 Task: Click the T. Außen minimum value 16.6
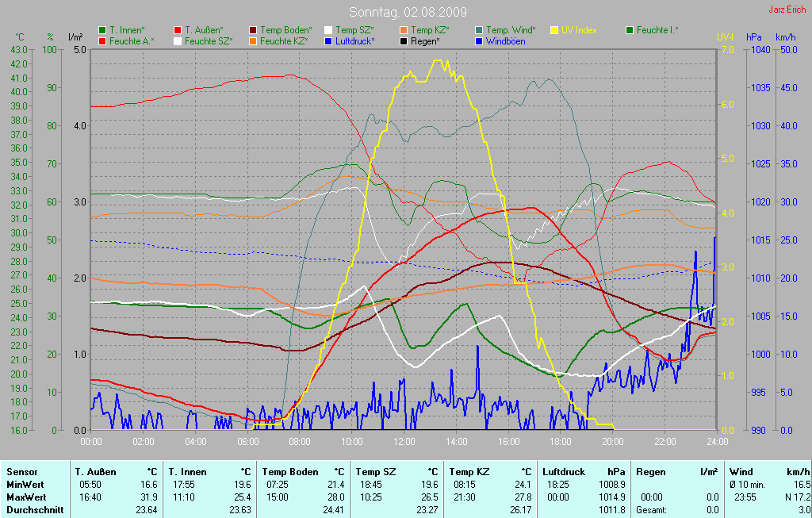coord(148,485)
